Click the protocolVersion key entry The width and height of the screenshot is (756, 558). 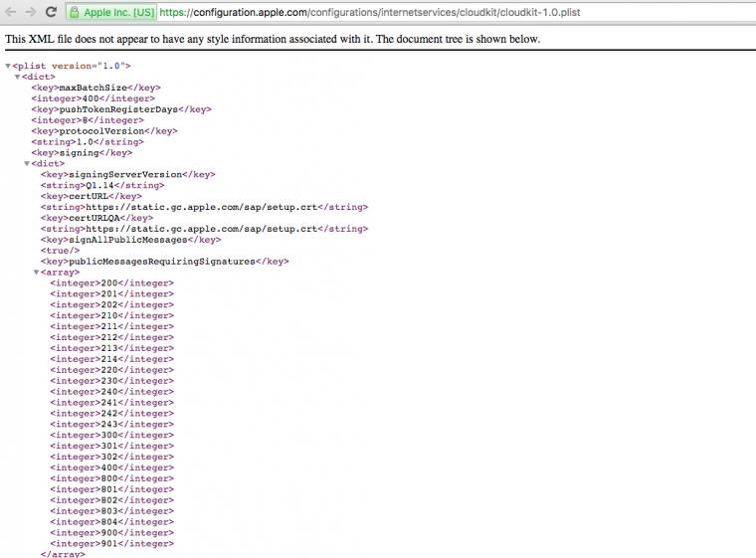[x=104, y=131]
